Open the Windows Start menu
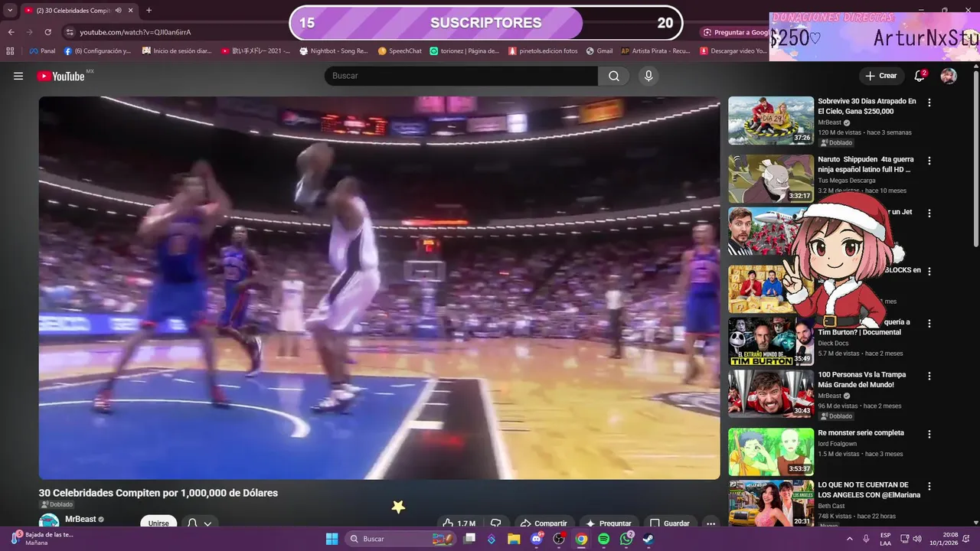Screen dimensions: 980x551 coord(332,539)
